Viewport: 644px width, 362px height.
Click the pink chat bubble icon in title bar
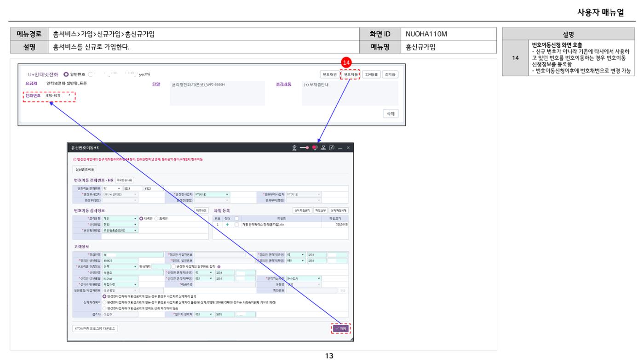pyautogui.click(x=315, y=147)
